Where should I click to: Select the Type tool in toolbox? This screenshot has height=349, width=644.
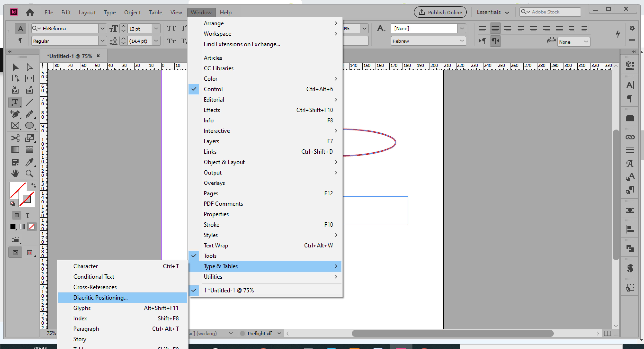click(15, 102)
